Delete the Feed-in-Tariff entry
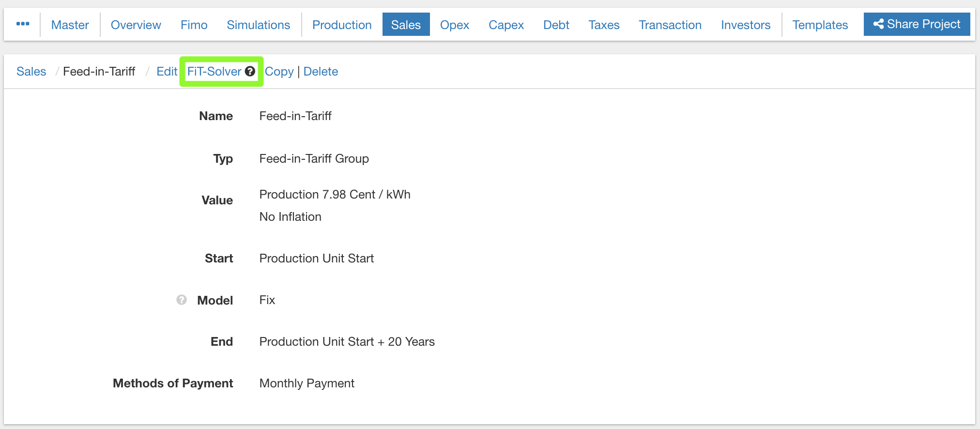Image resolution: width=980 pixels, height=429 pixels. [321, 72]
